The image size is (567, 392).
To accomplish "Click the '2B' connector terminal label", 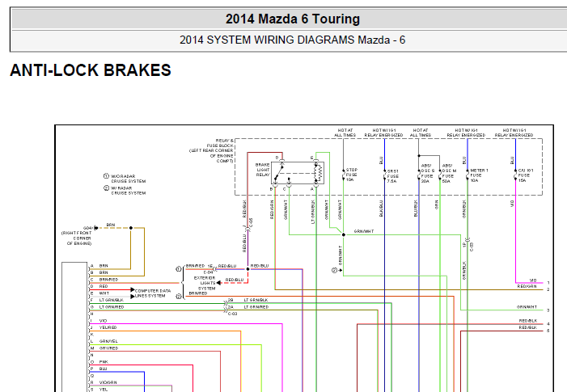I will pos(231,300).
